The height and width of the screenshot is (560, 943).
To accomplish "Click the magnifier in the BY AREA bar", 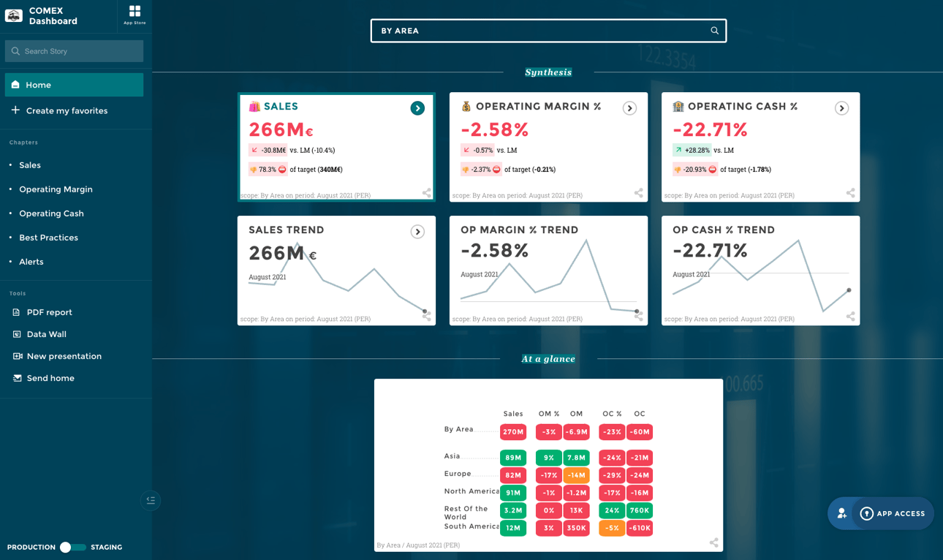I will [713, 31].
